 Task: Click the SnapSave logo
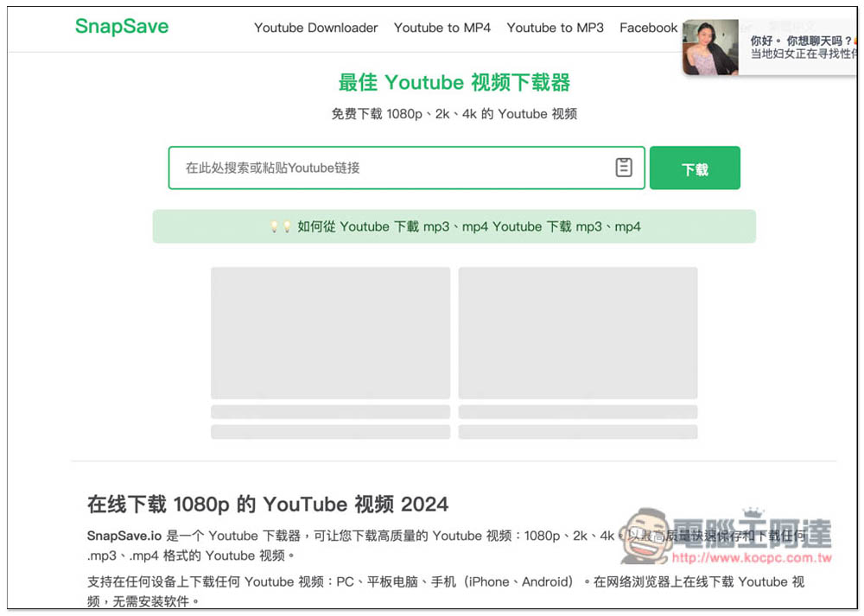tap(122, 27)
